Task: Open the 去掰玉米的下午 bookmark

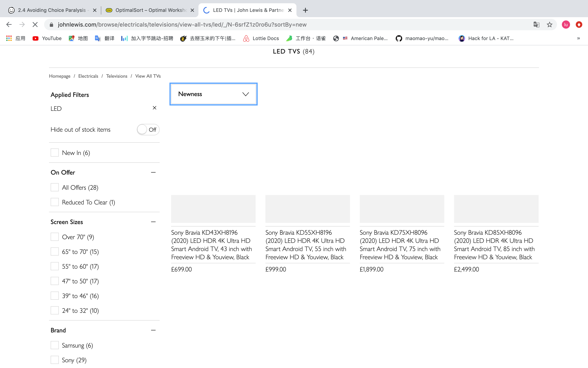Action: [208, 38]
